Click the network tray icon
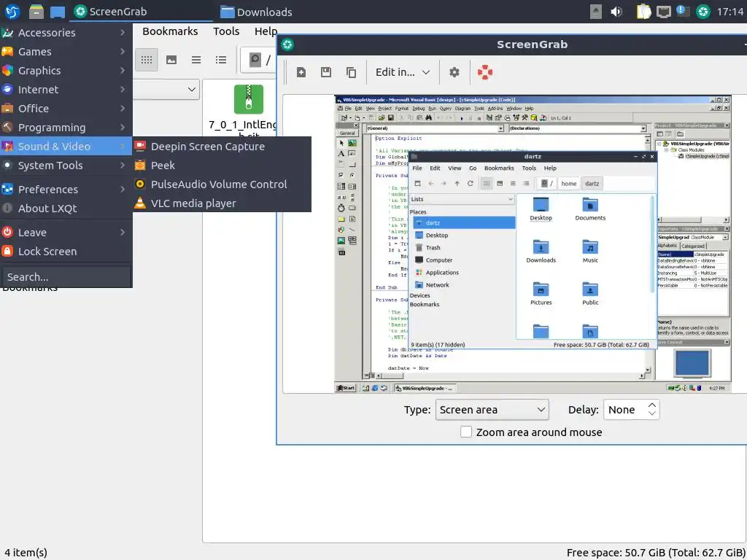Screen dimensions: 747x560 [664, 12]
